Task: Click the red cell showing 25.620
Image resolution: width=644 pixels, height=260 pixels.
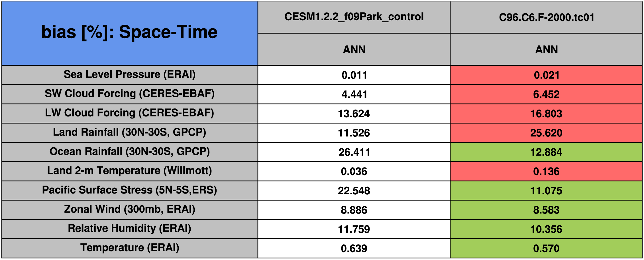Action: (x=546, y=133)
